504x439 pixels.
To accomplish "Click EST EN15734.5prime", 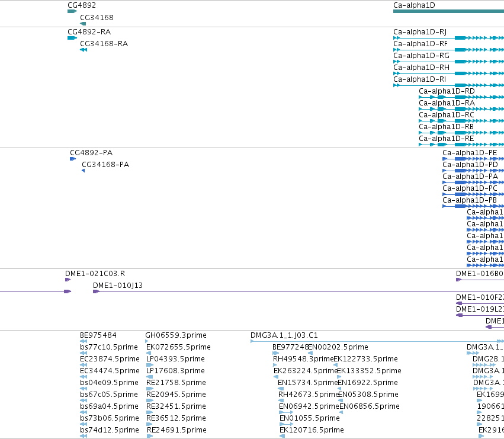I will coord(308,383).
